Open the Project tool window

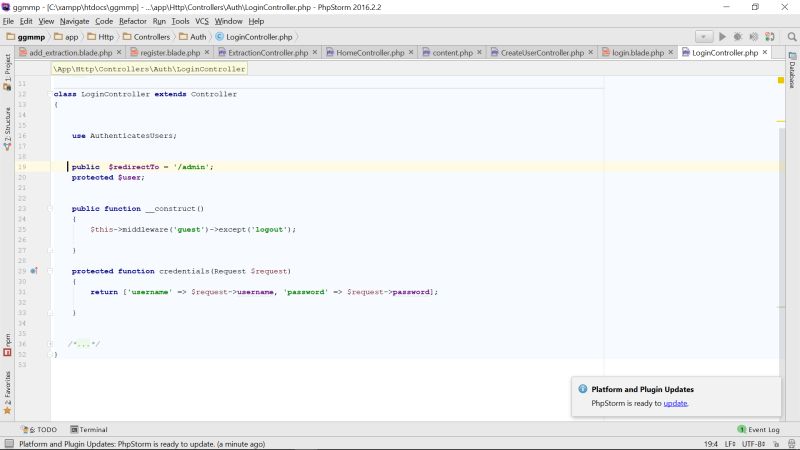coord(7,72)
